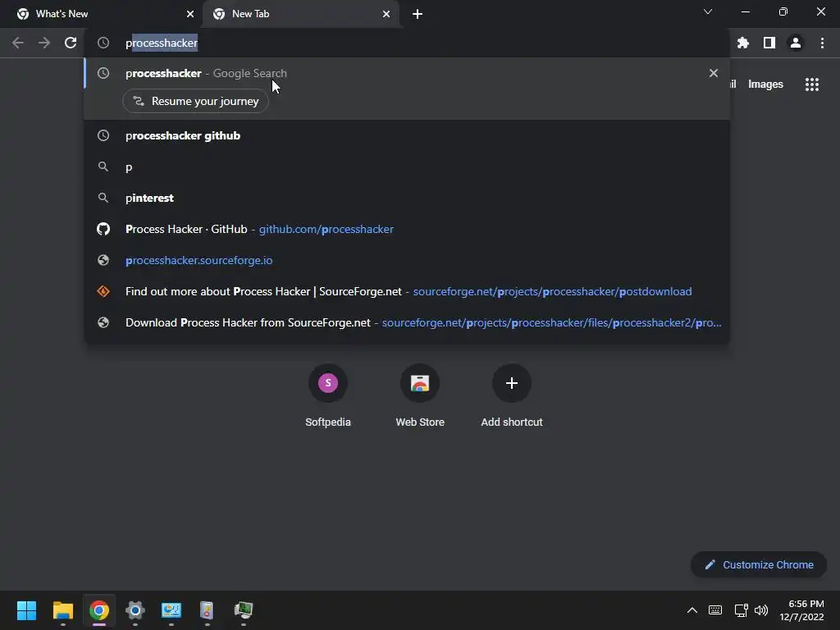Click touch keyboard tray icon

coord(715,610)
